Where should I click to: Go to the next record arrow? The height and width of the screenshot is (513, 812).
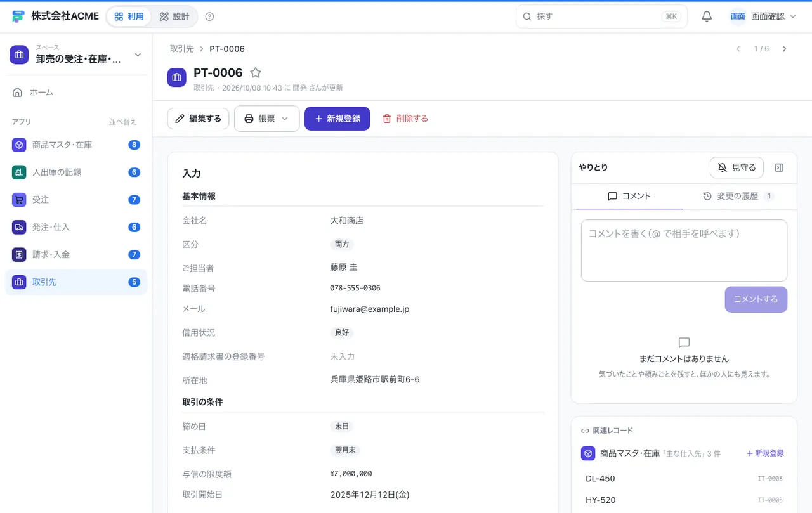pos(785,49)
